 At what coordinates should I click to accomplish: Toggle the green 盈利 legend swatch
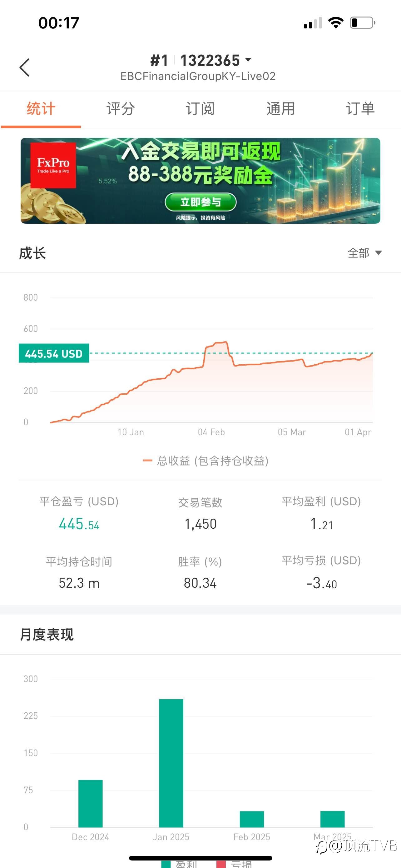tap(166, 864)
